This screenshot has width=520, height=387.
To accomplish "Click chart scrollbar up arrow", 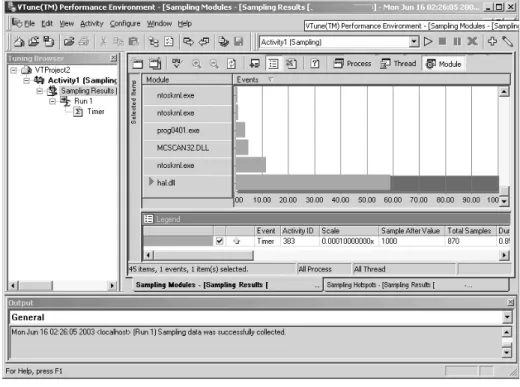I will pyautogui.click(x=504, y=91).
